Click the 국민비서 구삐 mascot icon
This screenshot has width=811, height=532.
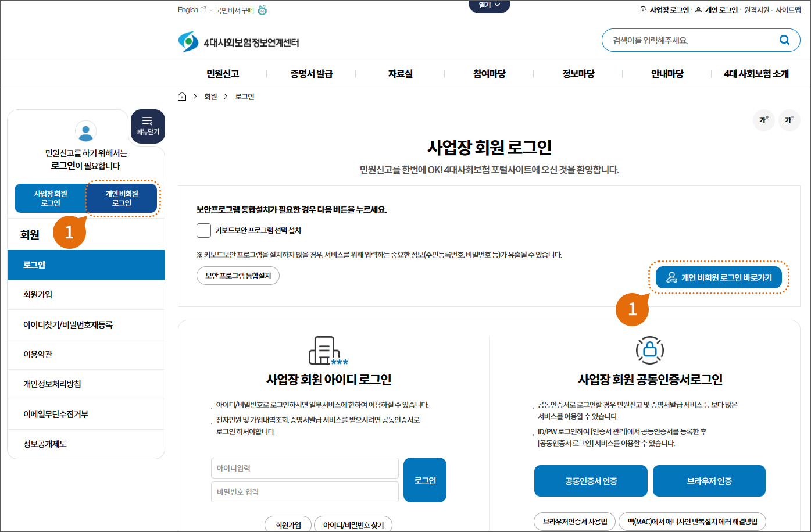(x=262, y=10)
